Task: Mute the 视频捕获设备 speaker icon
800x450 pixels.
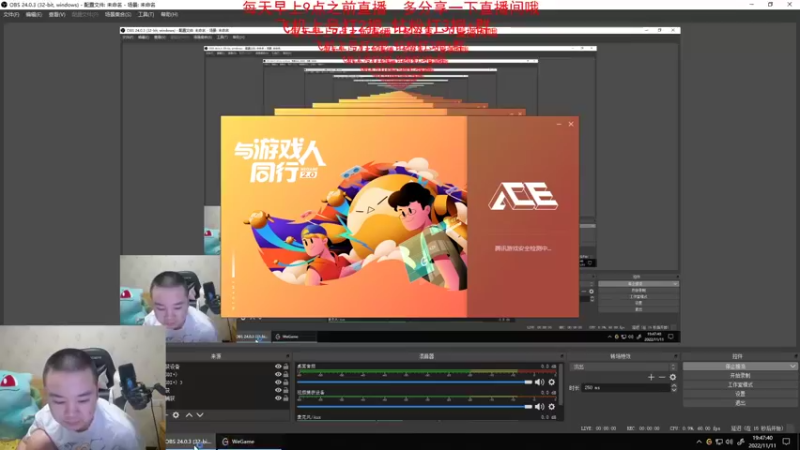Action: point(539,407)
